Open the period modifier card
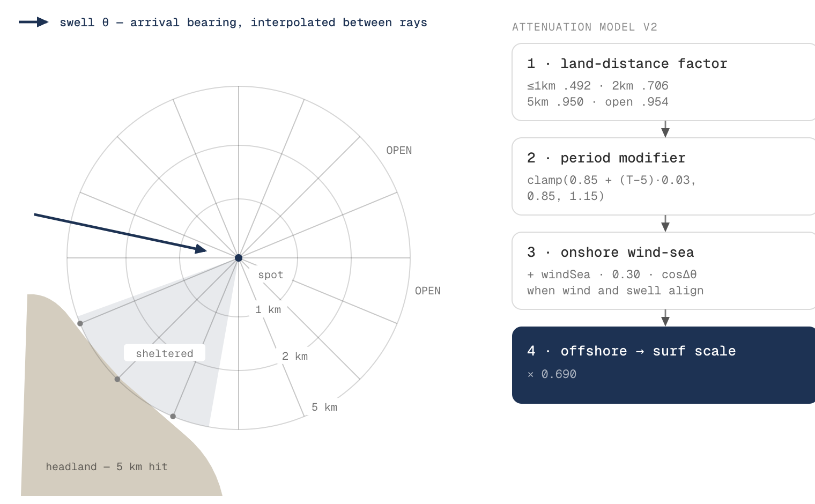Screen dimensions: 815x504 click(664, 176)
